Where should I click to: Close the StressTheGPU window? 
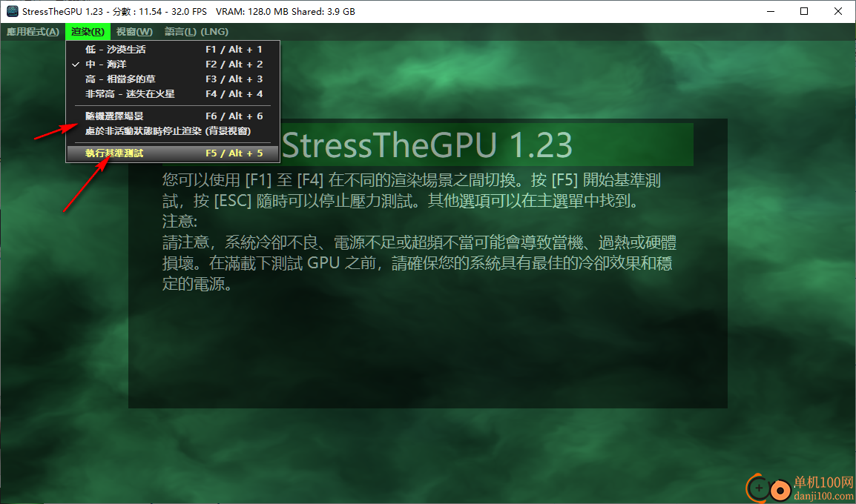point(837,11)
